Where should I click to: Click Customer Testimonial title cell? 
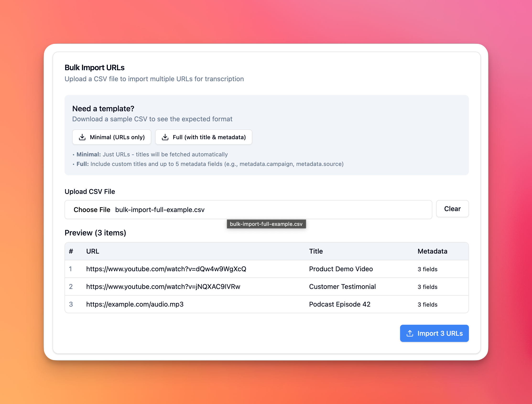tap(342, 287)
